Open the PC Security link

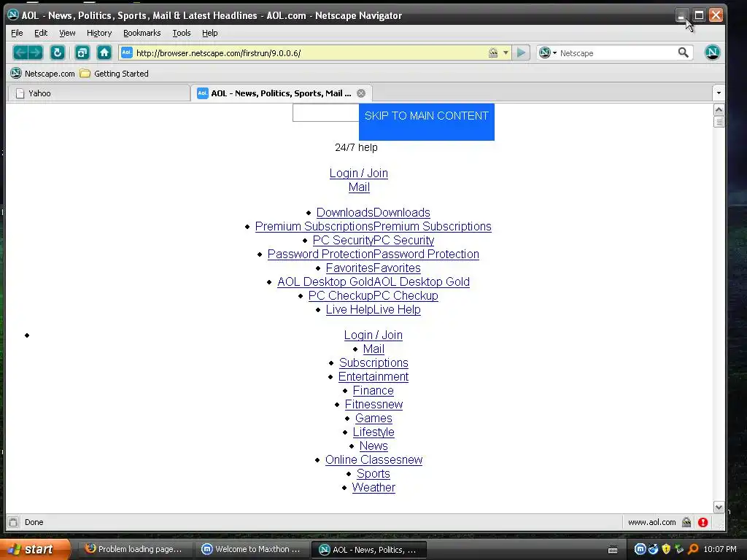point(373,240)
